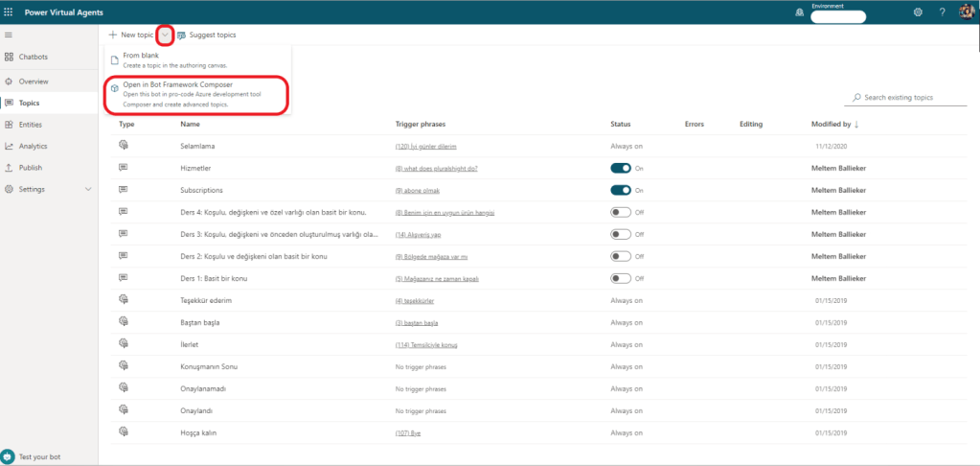Click the Selamlama system topic icon
Screen dimensions: 980x466
124,145
